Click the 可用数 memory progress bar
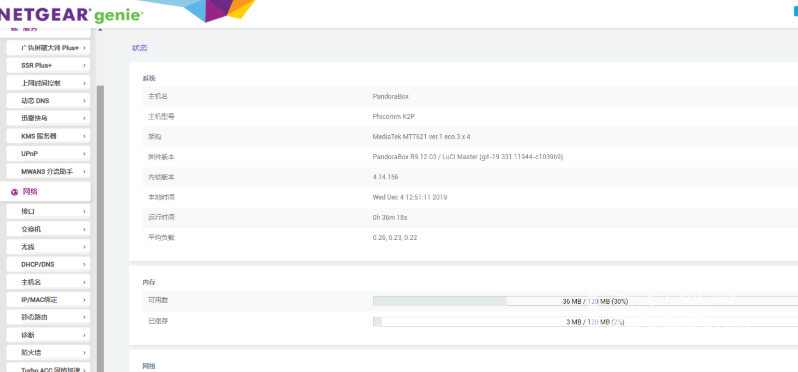Image resolution: width=798 pixels, height=372 pixels. 585,301
